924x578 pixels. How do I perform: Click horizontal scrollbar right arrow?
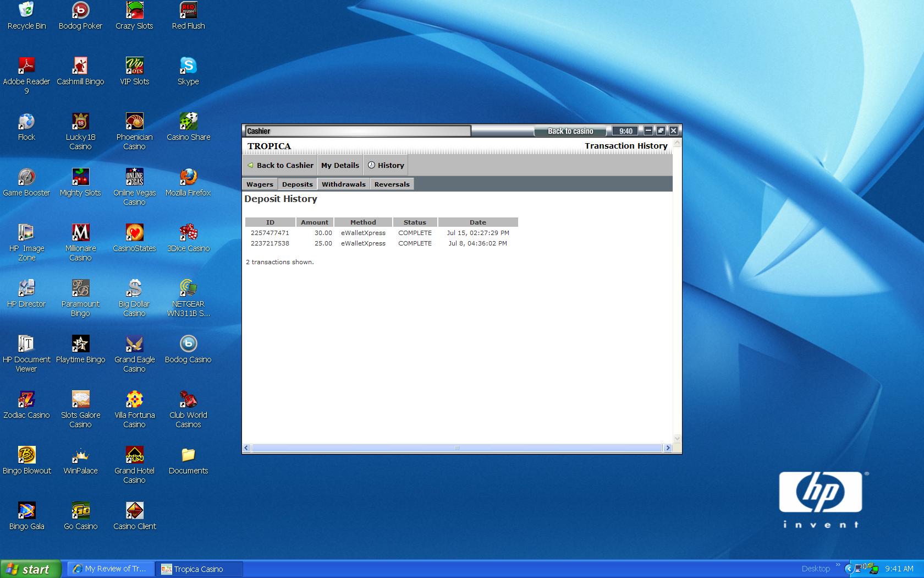(x=668, y=448)
